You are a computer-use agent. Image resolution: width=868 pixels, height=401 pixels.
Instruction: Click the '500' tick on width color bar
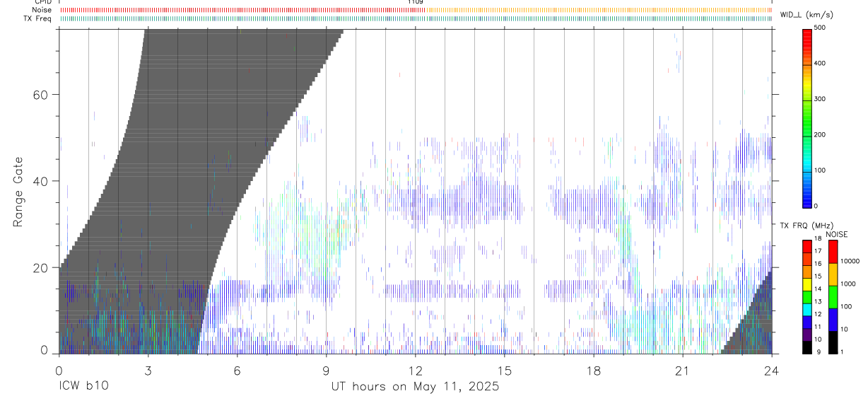(x=820, y=28)
